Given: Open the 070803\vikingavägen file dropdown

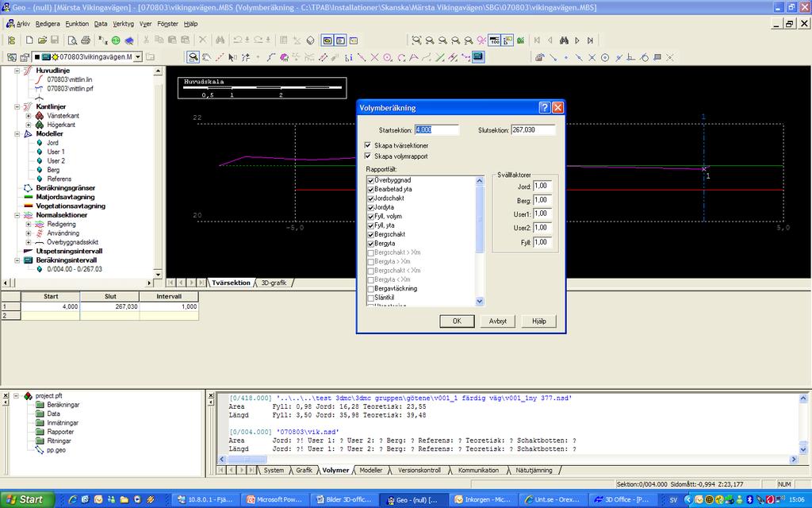Looking at the screenshot, I should point(138,57).
